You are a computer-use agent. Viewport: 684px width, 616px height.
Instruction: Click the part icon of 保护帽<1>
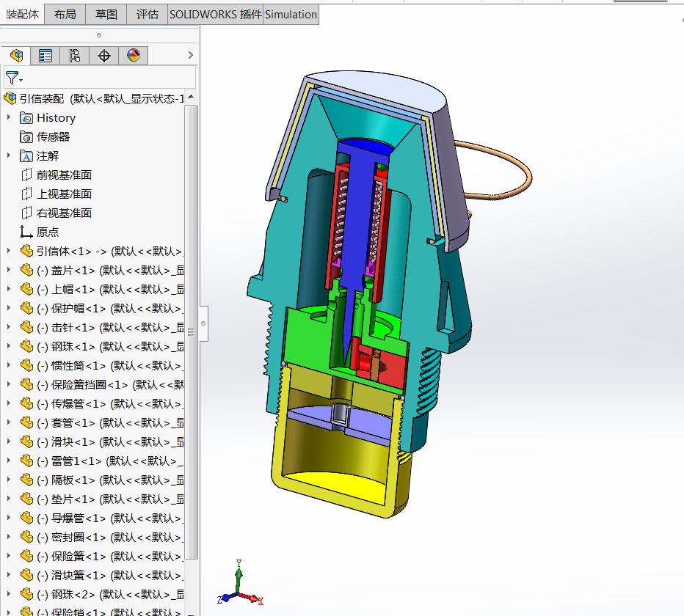(x=26, y=308)
